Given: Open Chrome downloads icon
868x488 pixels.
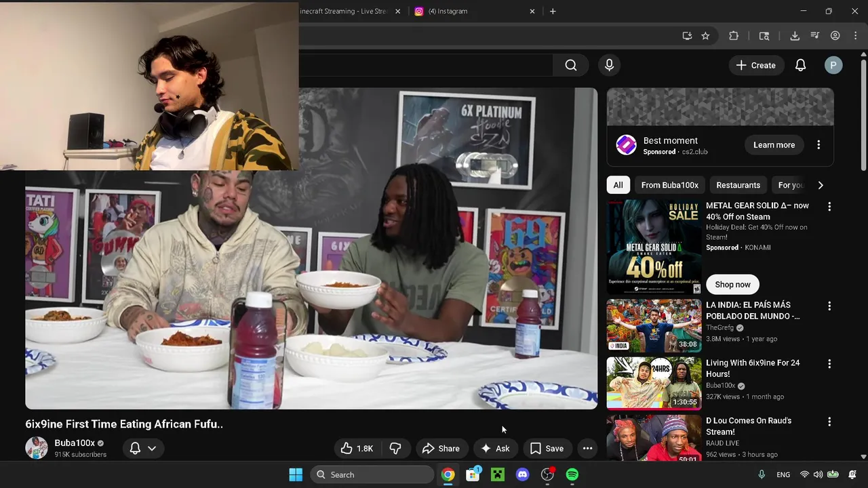Looking at the screenshot, I should point(795,36).
